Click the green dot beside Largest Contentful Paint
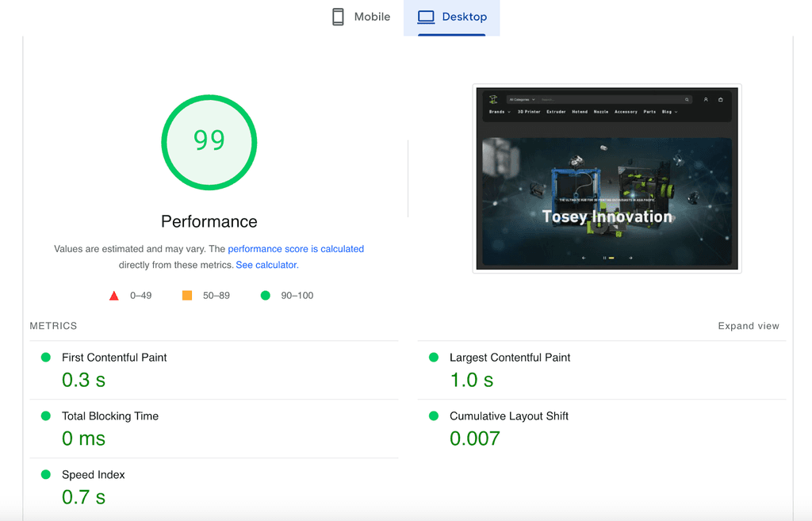The height and width of the screenshot is (521, 812). [434, 357]
